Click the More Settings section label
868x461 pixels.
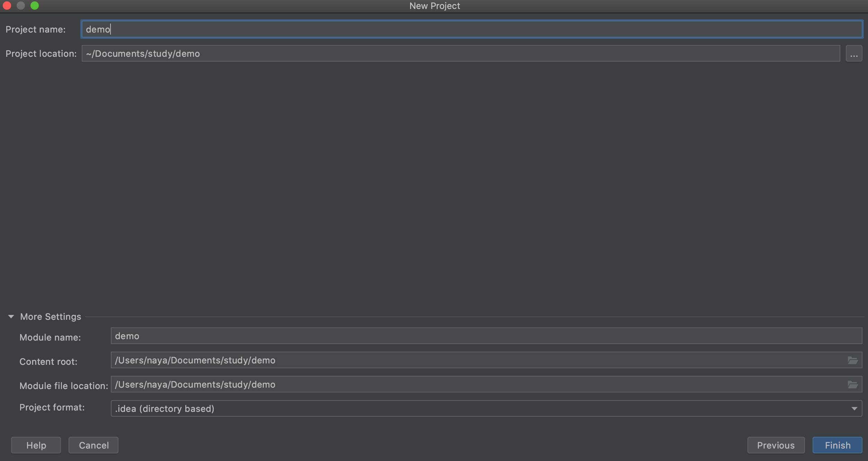tap(51, 317)
